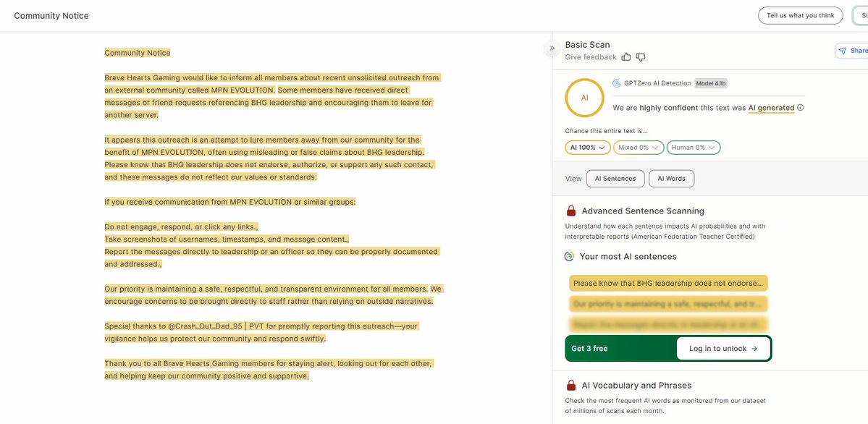Click Your most AI sentences heading
Screen dimensions: 868x424
point(628,256)
